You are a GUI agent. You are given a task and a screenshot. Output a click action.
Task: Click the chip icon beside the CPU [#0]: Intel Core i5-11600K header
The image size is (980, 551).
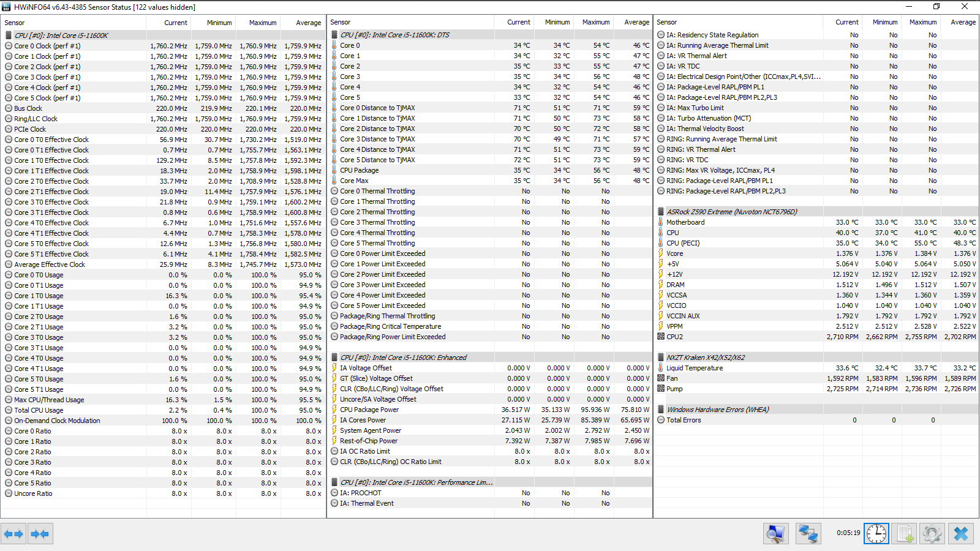9,36
